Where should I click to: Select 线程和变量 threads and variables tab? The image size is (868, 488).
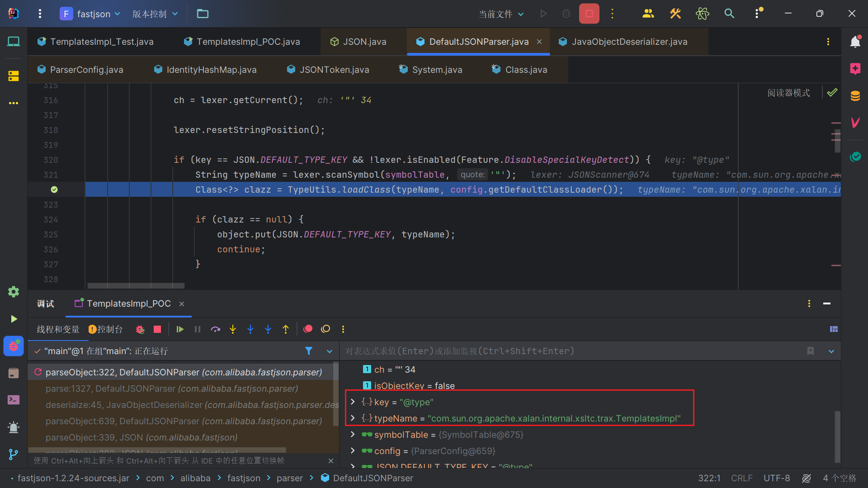click(58, 329)
